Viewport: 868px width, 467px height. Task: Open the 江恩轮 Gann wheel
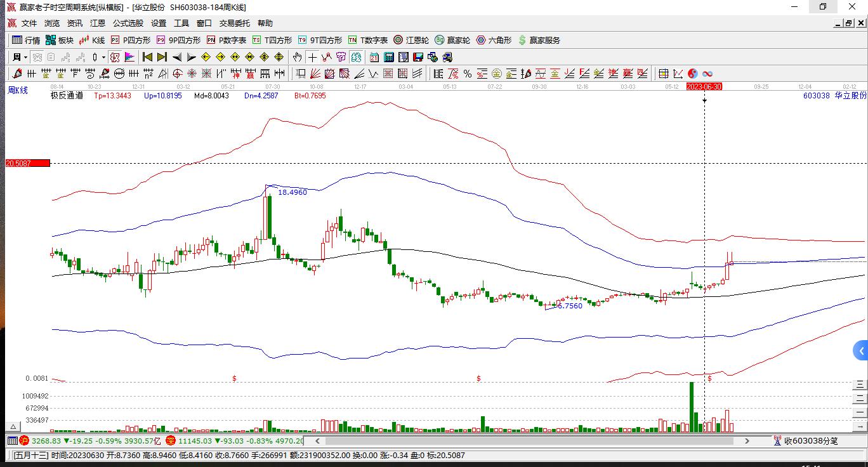coord(411,40)
